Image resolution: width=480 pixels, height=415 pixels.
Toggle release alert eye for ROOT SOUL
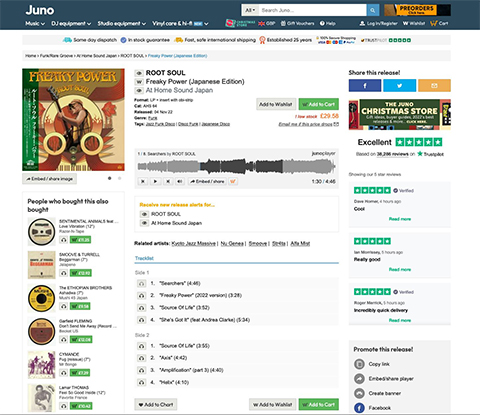click(x=144, y=214)
